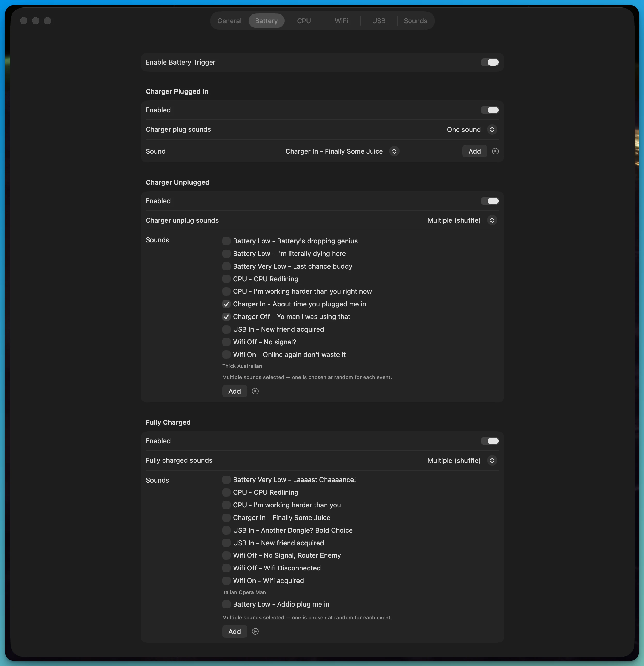This screenshot has width=644, height=666.
Task: Open the Charger plug sounds mode selector
Action: 492,129
